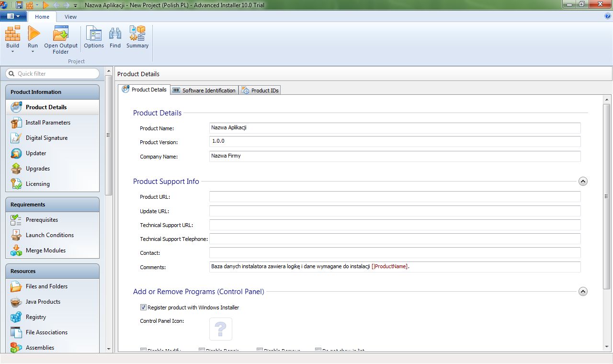The image size is (613, 364).
Task: Open File Associations page
Action: (53, 332)
